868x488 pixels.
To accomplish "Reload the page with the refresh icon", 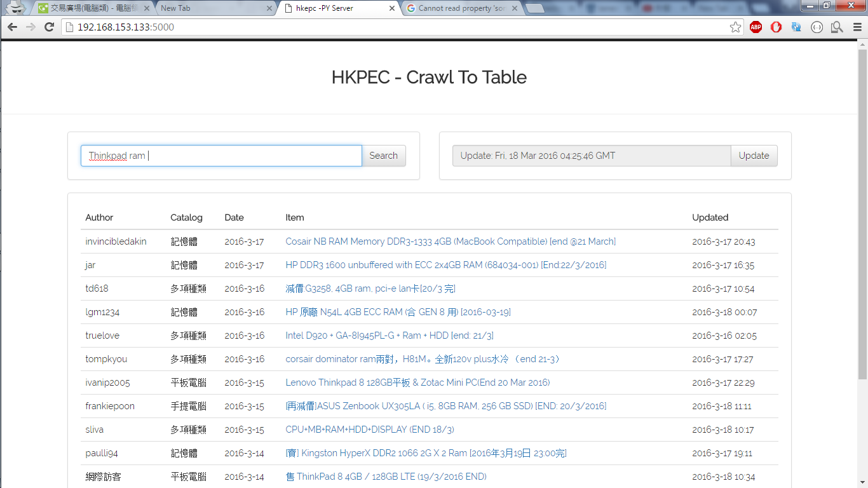I will pos(49,27).
